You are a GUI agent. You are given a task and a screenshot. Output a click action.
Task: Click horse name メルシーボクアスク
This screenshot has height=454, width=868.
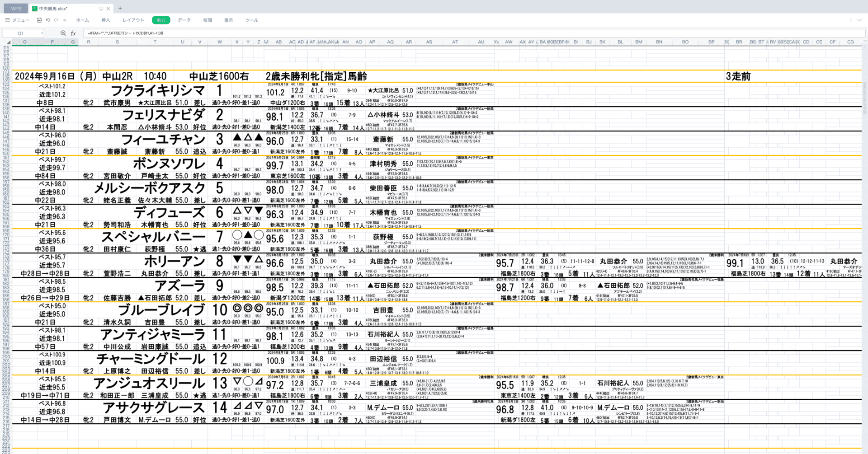click(150, 188)
